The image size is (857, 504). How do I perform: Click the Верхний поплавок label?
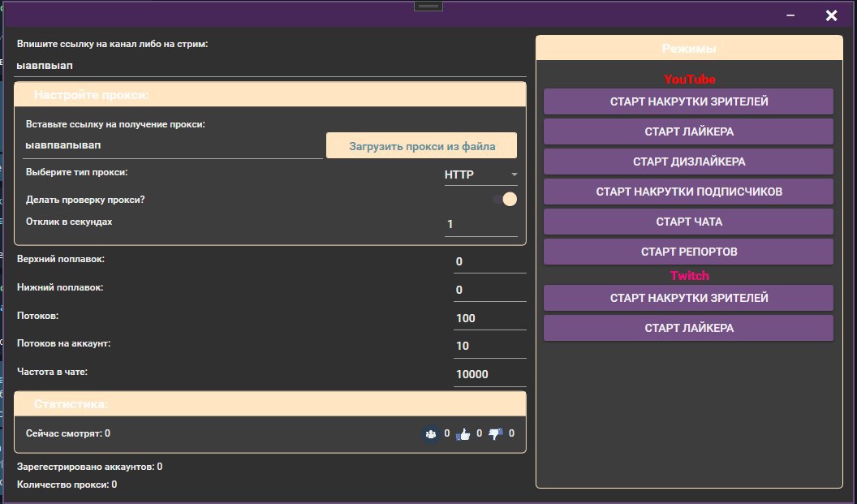pyautogui.click(x=61, y=259)
